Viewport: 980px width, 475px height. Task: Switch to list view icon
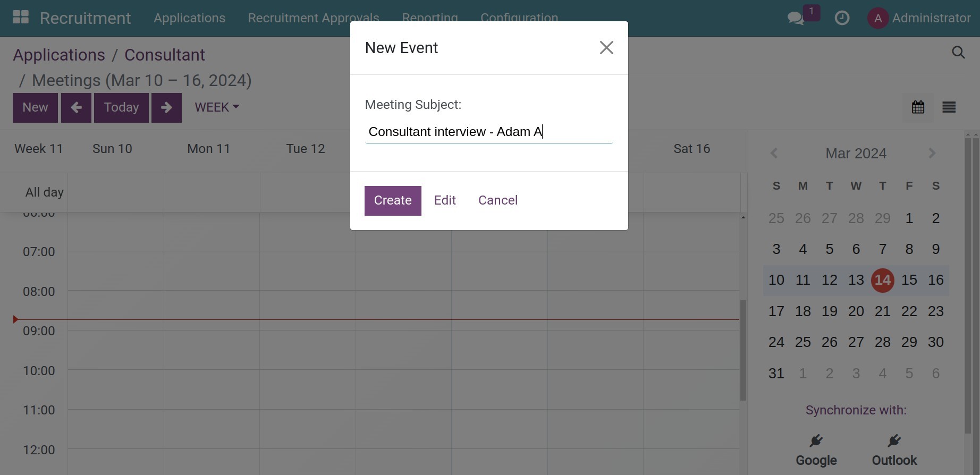[x=949, y=107]
